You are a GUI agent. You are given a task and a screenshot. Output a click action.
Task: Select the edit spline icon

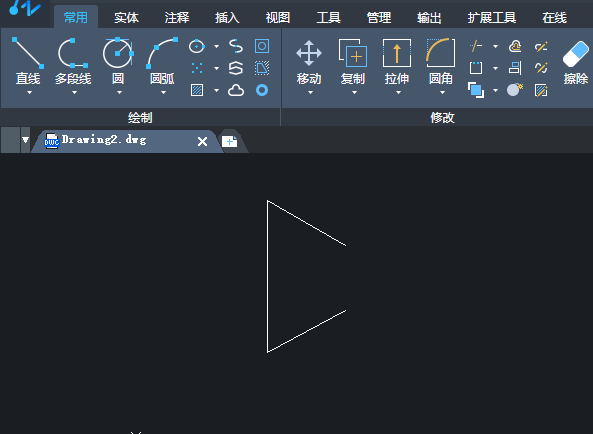[542, 68]
